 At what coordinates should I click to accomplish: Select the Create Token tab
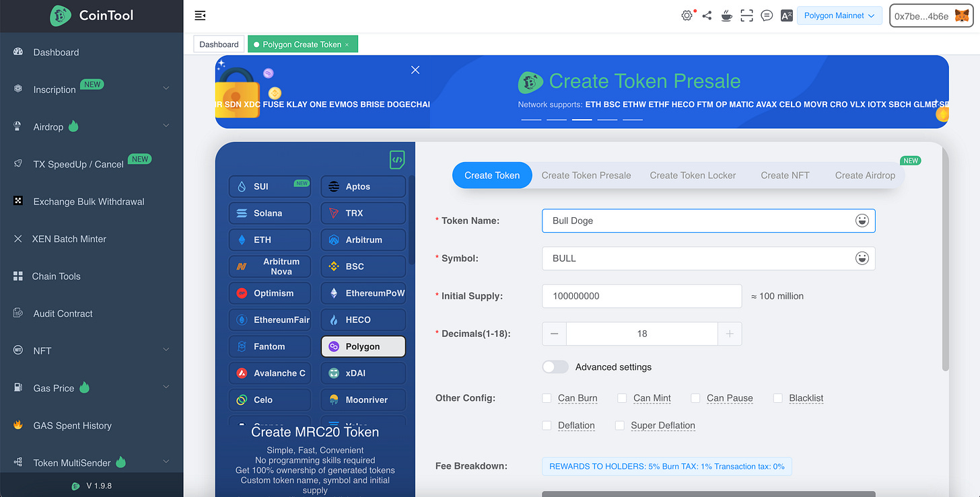click(x=492, y=176)
